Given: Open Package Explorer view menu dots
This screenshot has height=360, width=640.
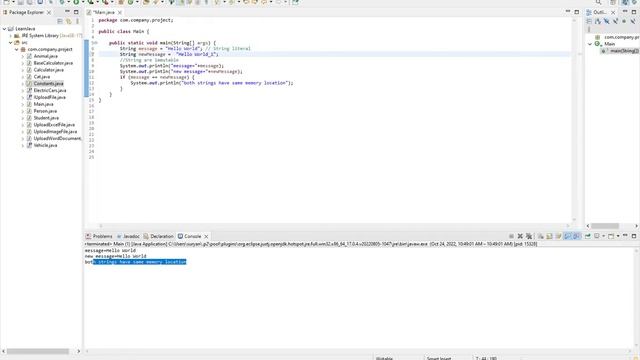Looking at the screenshot, I should 78,21.
